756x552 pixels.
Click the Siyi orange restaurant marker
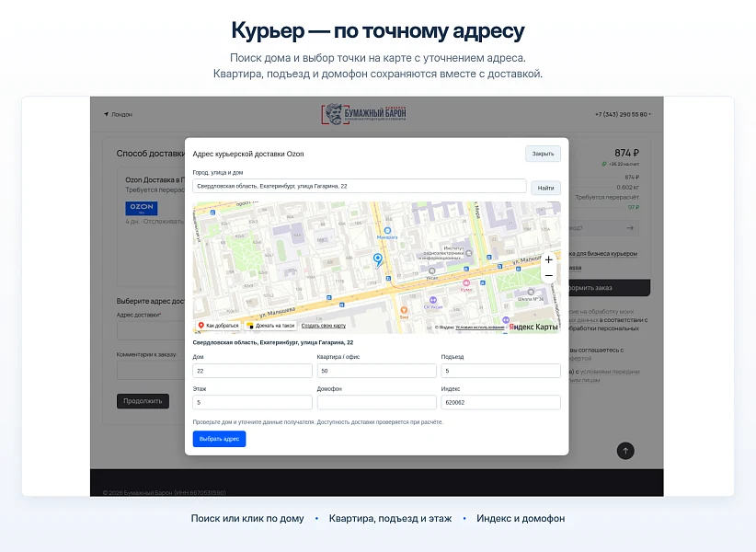click(404, 310)
